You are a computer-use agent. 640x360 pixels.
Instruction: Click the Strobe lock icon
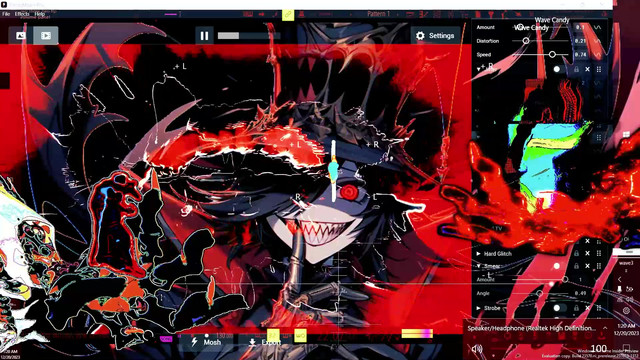(x=576, y=308)
